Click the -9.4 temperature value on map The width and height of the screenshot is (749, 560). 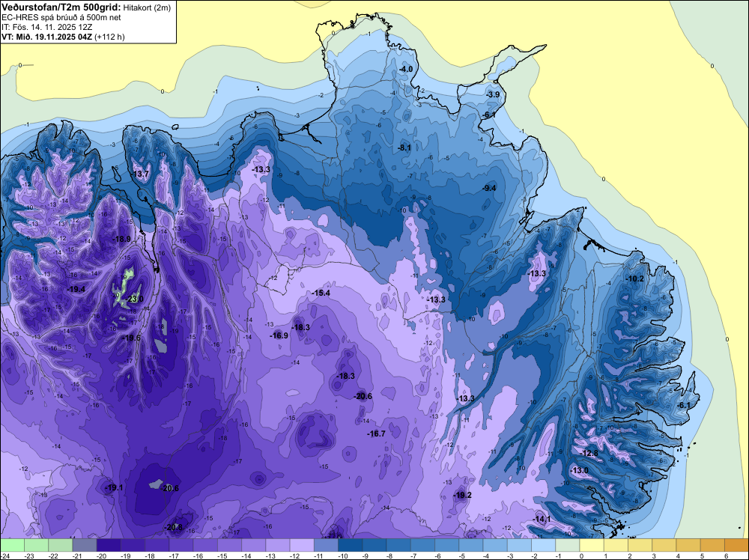[x=489, y=188]
